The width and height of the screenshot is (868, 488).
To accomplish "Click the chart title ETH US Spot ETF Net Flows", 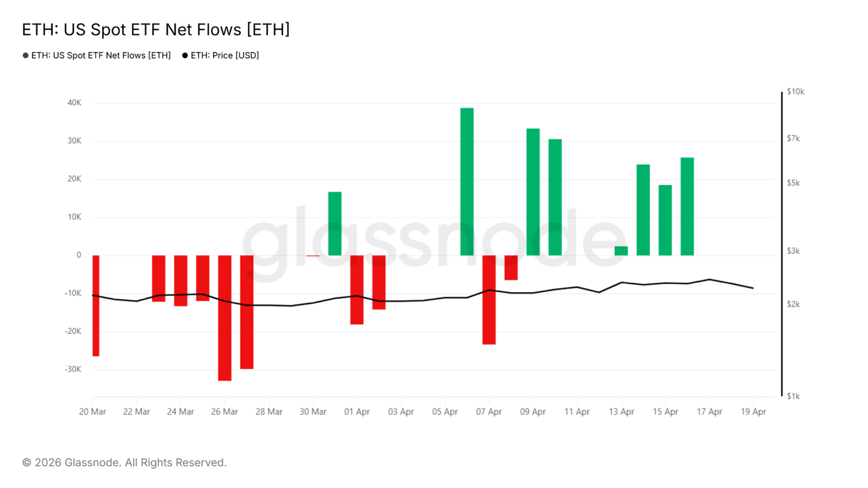I will coord(156,29).
